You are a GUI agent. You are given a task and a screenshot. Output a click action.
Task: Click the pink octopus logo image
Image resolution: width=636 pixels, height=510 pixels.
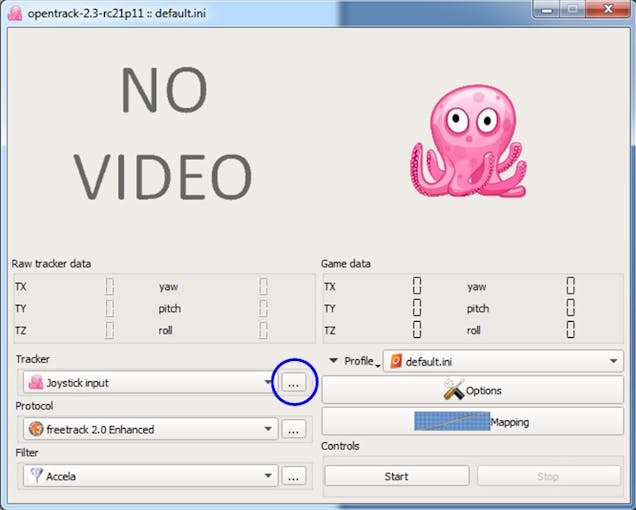click(469, 142)
